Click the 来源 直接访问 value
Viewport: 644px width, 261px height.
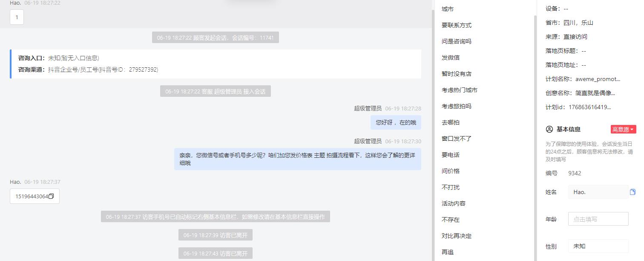(575, 37)
